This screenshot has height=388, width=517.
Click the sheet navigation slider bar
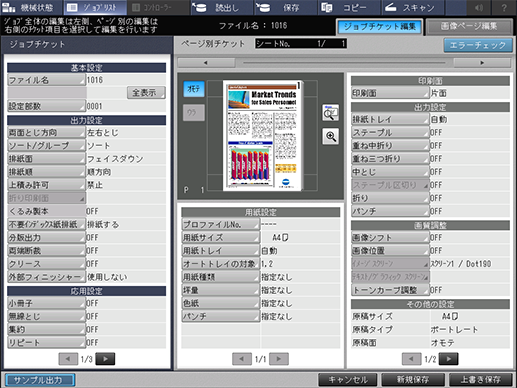[344, 62]
